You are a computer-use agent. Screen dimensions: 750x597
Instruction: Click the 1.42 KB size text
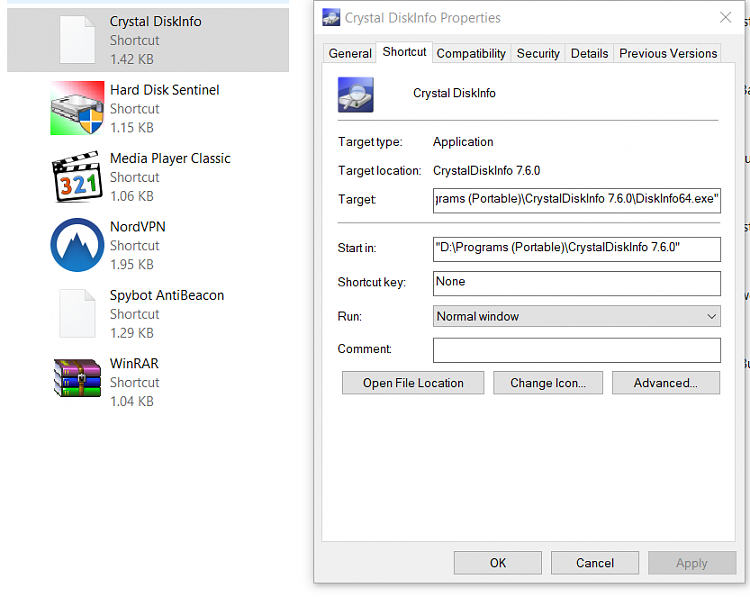[132, 59]
